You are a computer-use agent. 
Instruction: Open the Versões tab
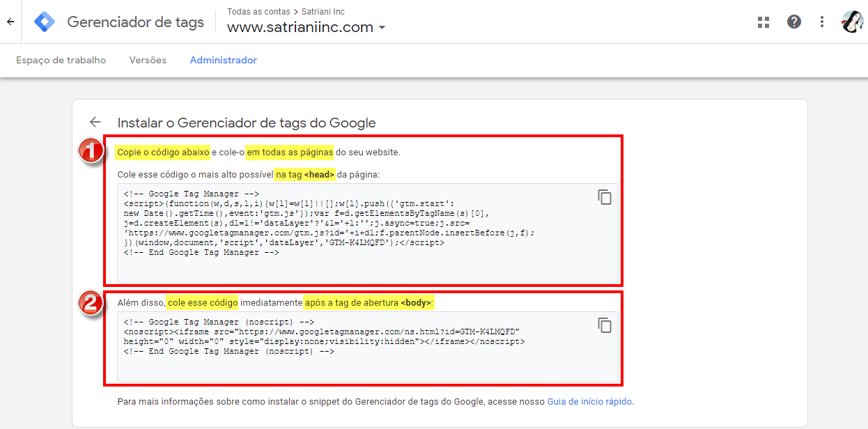[x=147, y=60]
